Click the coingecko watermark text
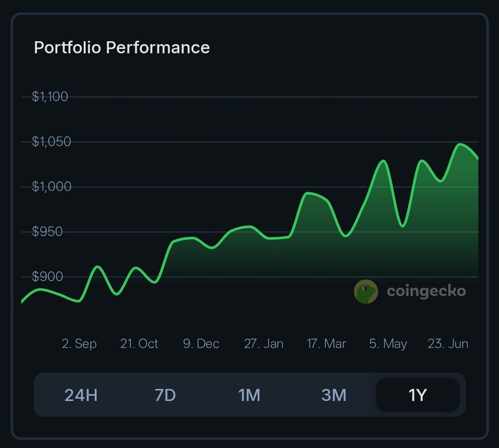Image resolution: width=499 pixels, height=448 pixels. [426, 291]
